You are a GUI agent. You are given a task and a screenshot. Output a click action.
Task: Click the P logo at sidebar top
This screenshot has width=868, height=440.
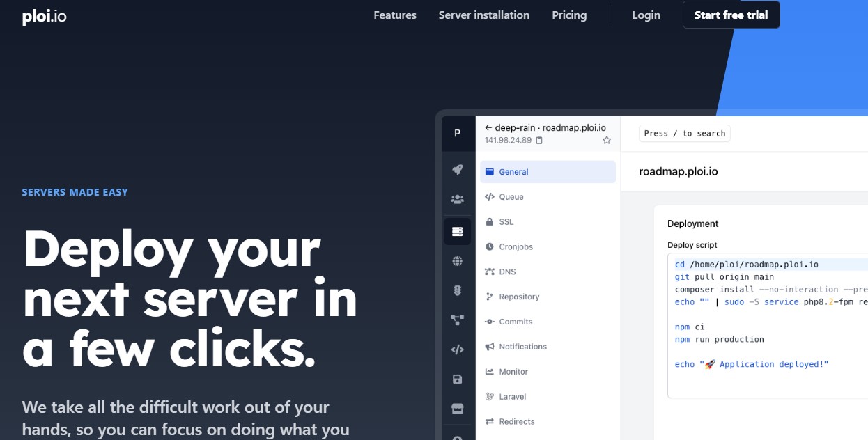click(458, 134)
